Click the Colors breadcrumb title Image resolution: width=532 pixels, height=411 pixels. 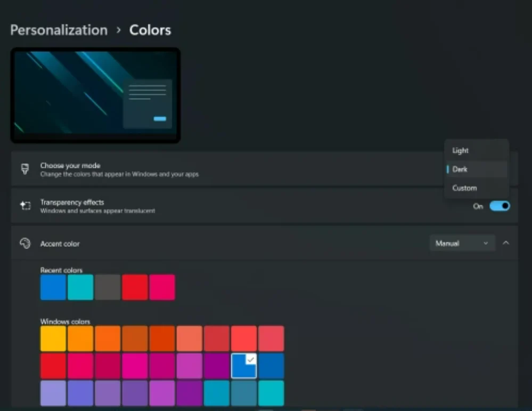tap(150, 30)
